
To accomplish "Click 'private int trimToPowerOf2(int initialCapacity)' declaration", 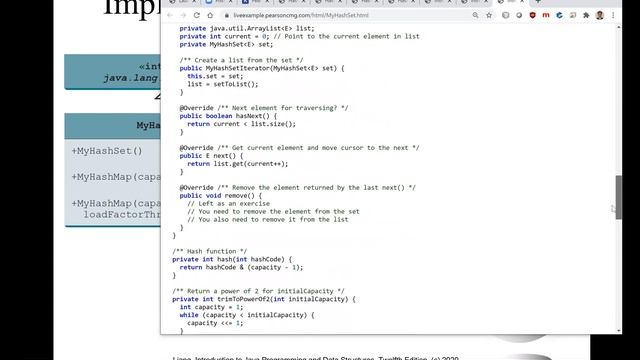I will [x=264, y=299].
